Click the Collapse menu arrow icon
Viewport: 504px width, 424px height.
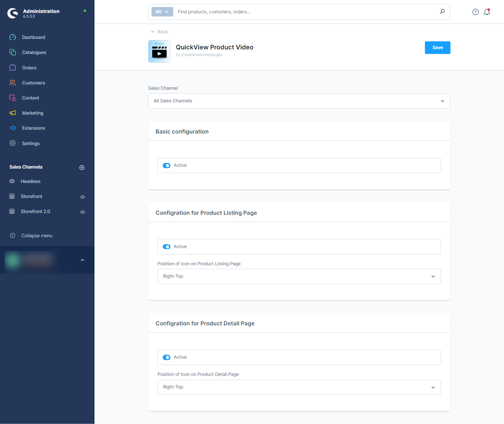[x=13, y=235]
